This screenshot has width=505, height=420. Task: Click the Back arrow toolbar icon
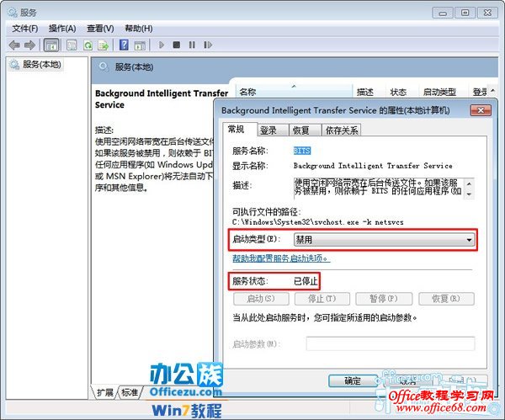tap(14, 45)
